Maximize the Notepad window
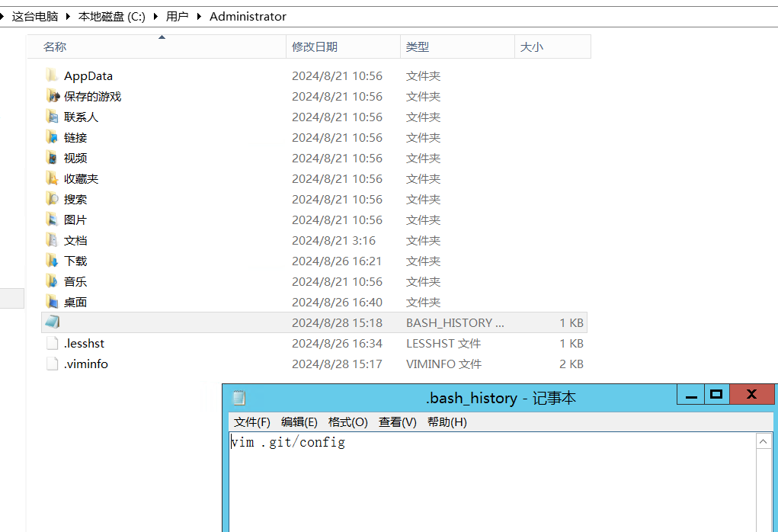Viewport: 778px width, 532px height. coord(716,395)
